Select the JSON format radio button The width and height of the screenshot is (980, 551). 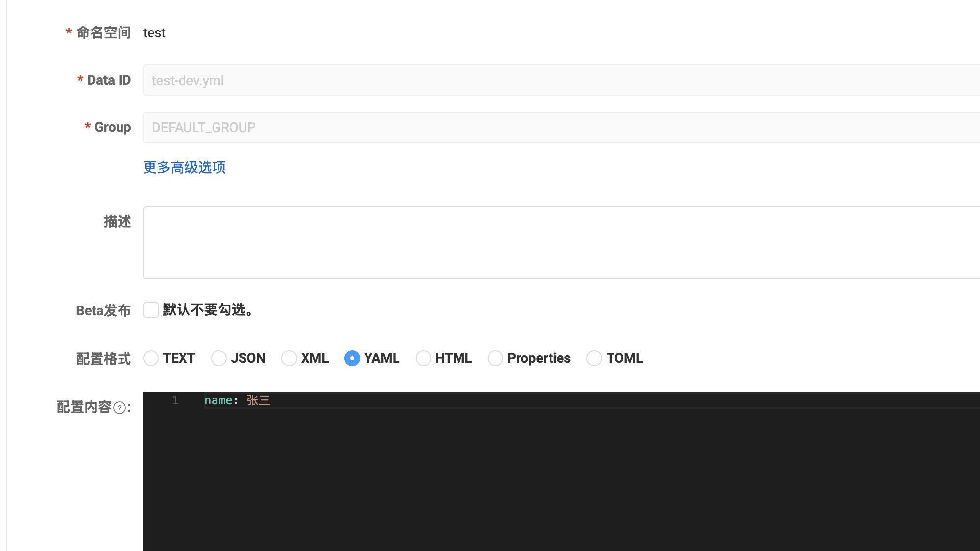point(219,358)
